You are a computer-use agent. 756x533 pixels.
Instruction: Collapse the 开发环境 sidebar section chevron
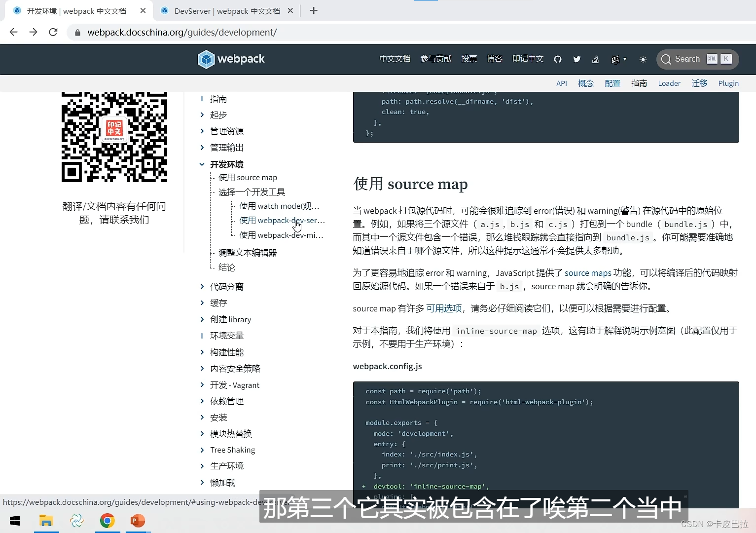202,164
